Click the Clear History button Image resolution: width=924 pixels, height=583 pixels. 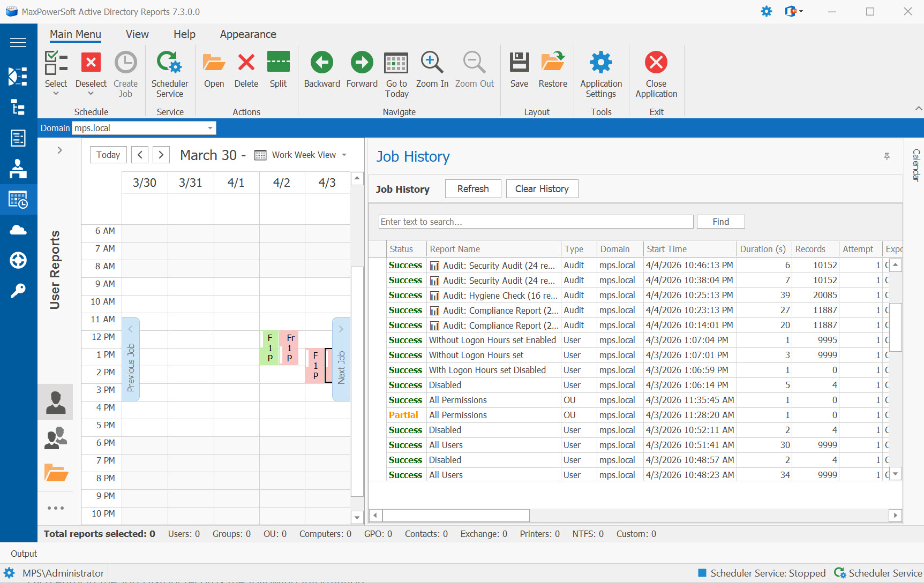pyautogui.click(x=542, y=188)
